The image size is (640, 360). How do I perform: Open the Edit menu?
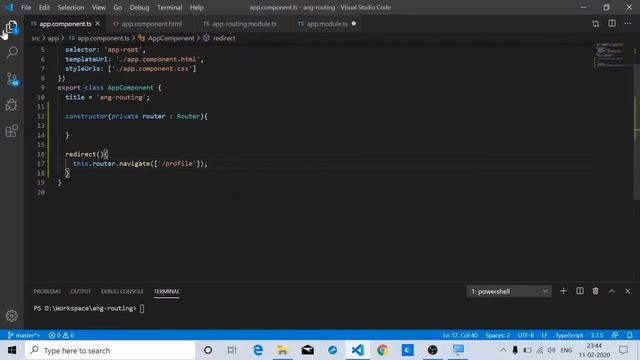point(44,7)
